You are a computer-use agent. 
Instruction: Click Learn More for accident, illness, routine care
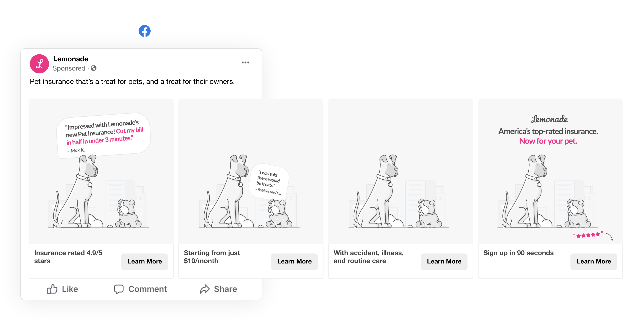444,261
